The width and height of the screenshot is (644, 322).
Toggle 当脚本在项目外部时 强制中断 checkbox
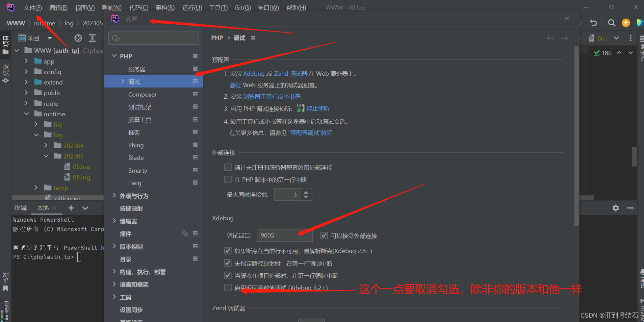(228, 275)
